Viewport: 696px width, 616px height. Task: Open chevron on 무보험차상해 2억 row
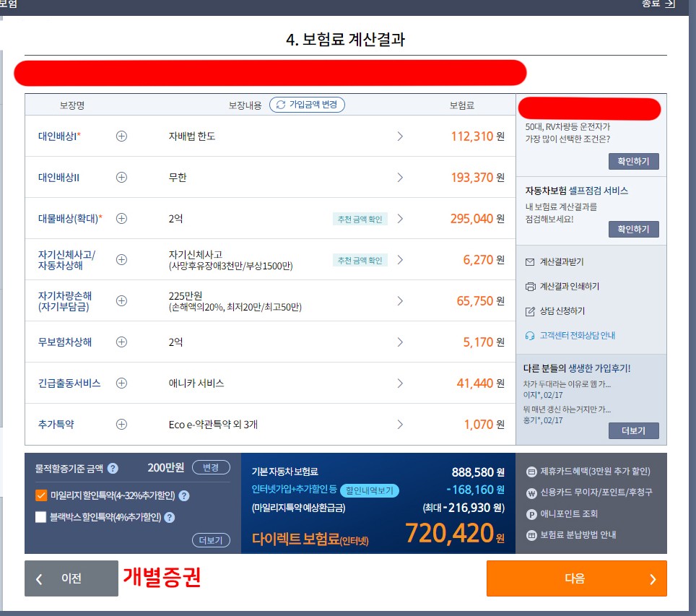400,342
